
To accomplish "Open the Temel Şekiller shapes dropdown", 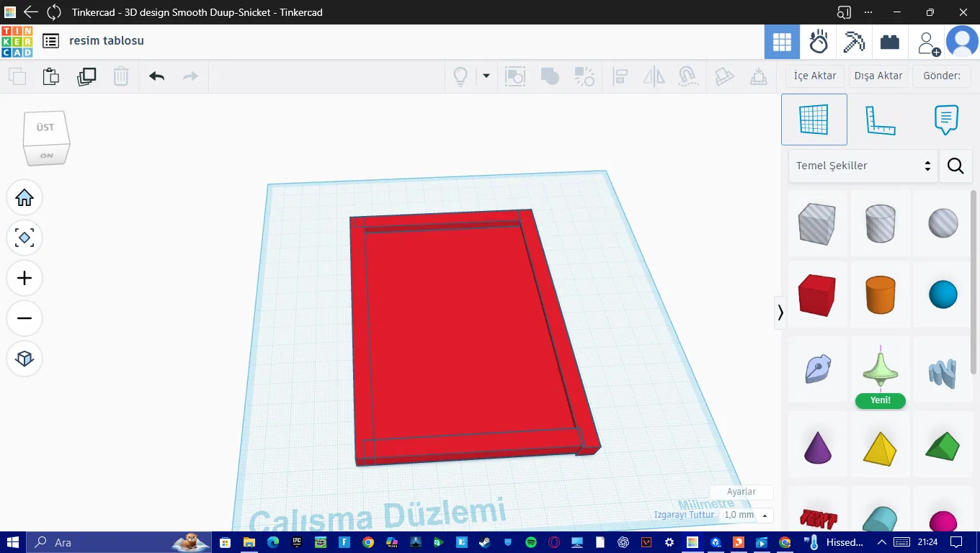I will [863, 166].
